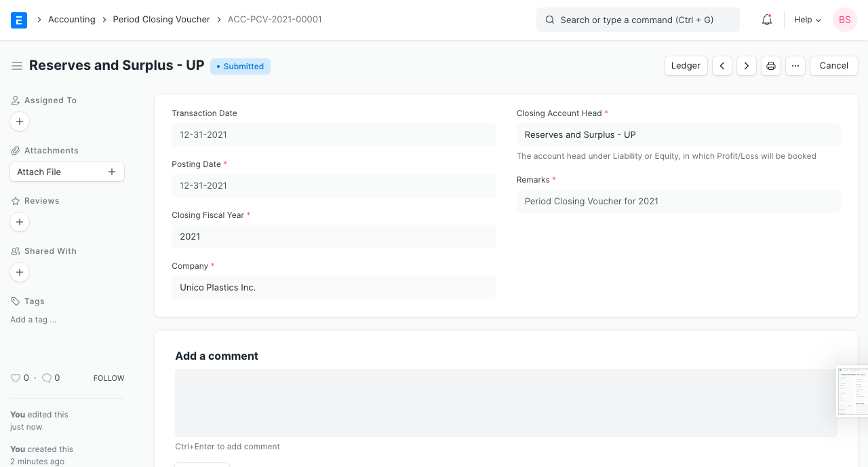The width and height of the screenshot is (868, 467).
Task: Print this Period Closing Voucher
Action: point(771,66)
